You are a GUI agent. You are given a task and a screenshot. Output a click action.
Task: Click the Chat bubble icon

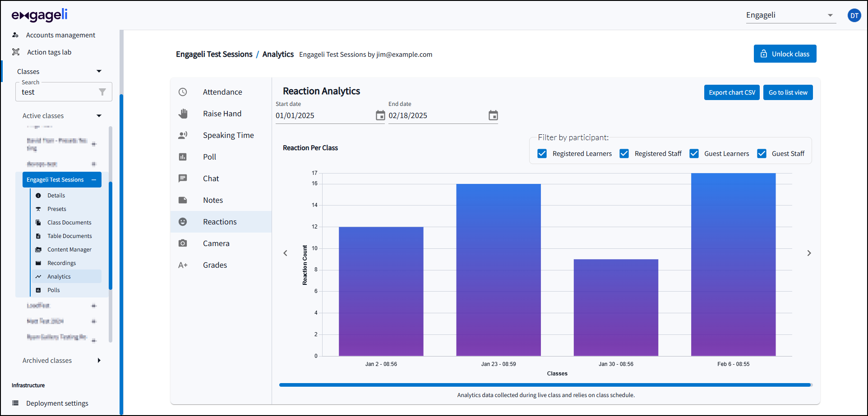click(x=183, y=178)
